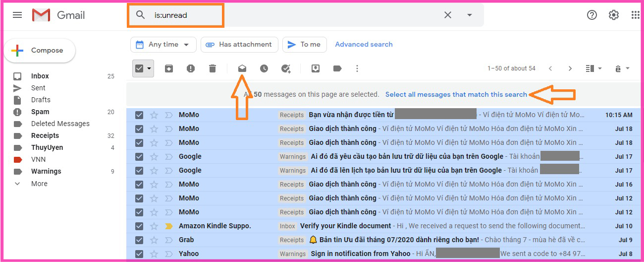Open the ThuyUyen label

(47, 147)
